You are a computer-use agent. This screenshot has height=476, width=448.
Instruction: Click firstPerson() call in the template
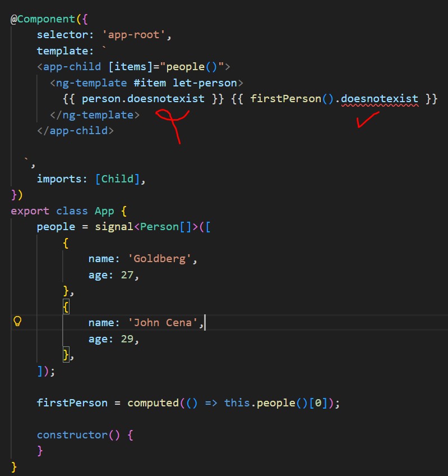coord(292,99)
